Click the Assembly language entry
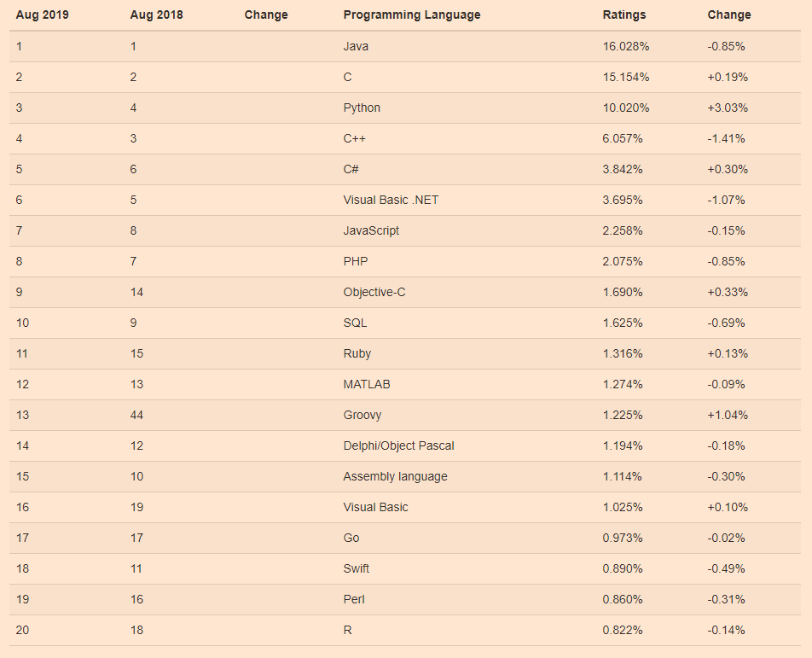The image size is (812, 658). pos(395,476)
